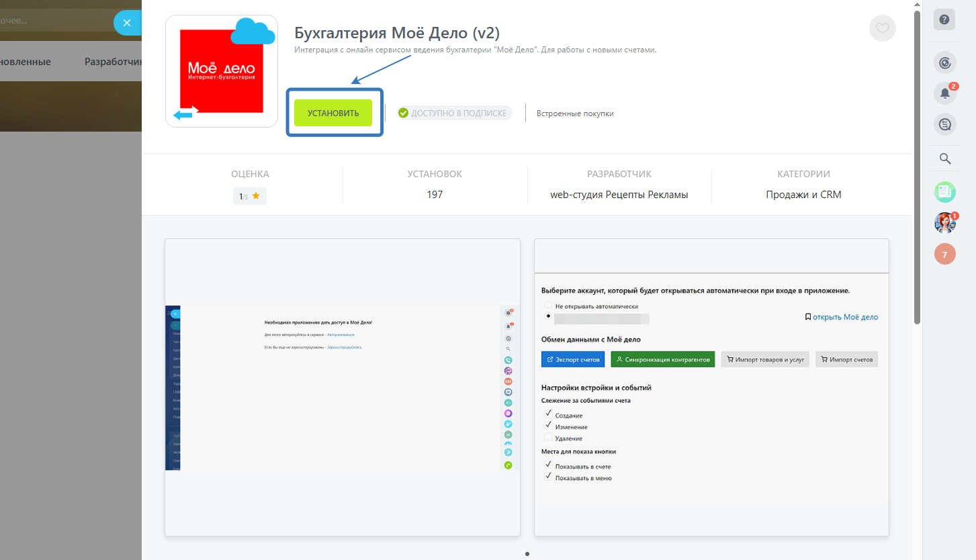Click the УСТАНОВОК heading
This screenshot has width=976, height=560.
[x=435, y=174]
